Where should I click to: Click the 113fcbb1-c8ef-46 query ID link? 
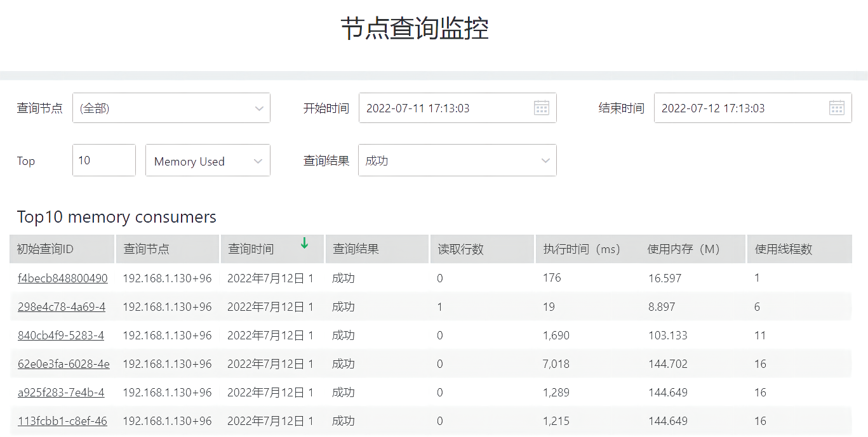[62, 421]
